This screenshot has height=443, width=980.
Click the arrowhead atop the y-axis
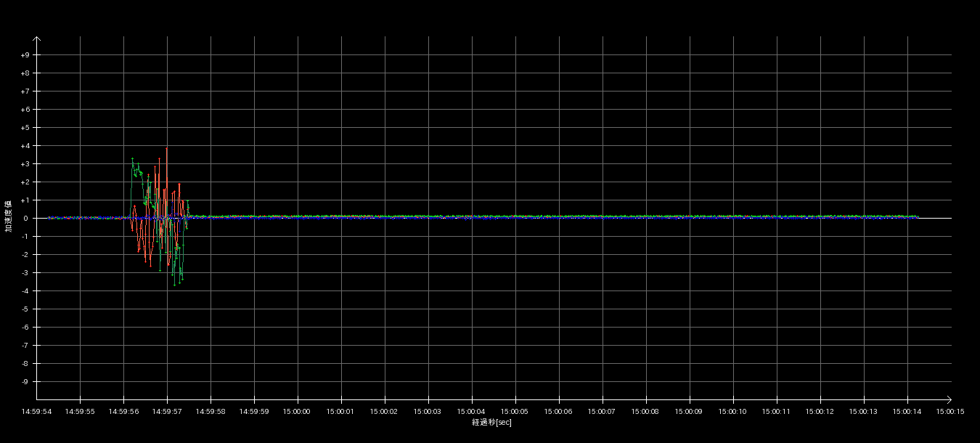point(37,39)
